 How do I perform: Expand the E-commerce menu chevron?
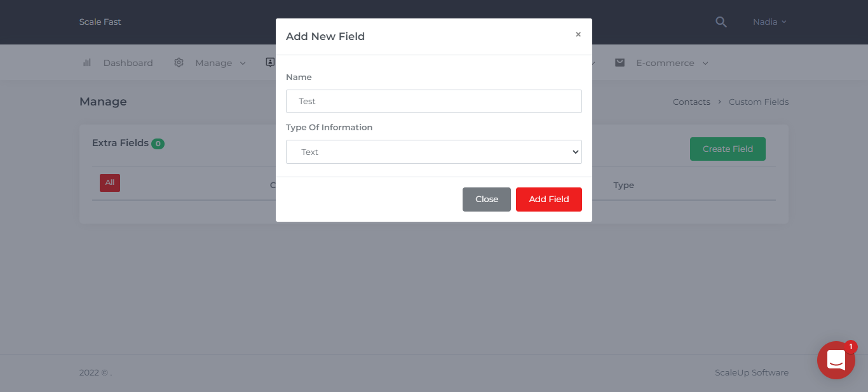coord(705,64)
